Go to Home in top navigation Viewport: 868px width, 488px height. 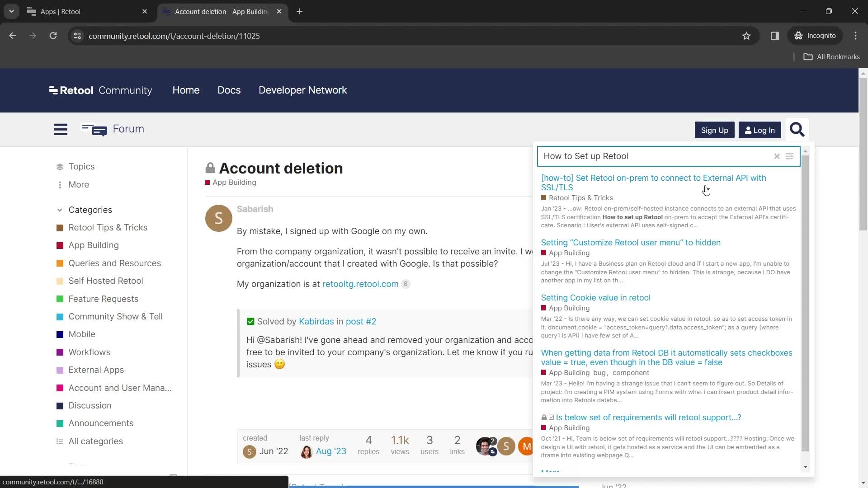[x=186, y=90]
